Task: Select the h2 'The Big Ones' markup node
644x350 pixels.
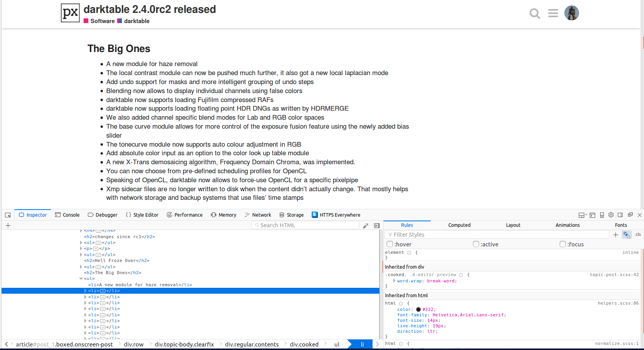Action: (x=112, y=273)
